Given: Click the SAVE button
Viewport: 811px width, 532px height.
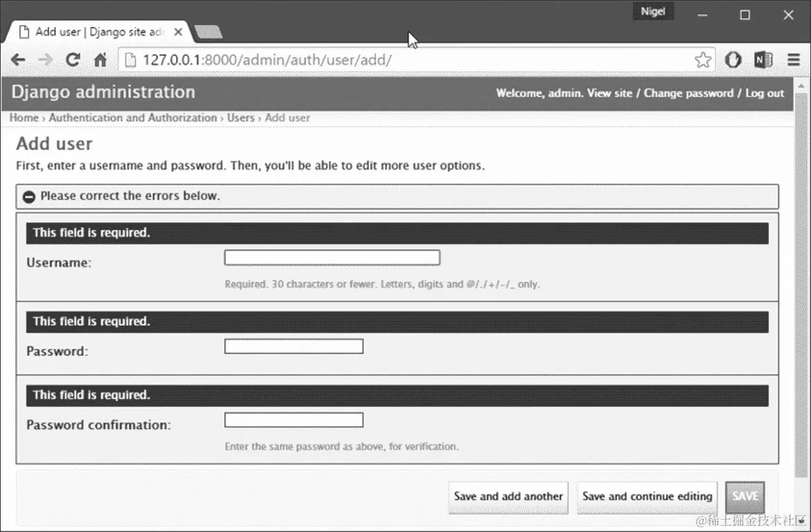Looking at the screenshot, I should pyautogui.click(x=745, y=497).
